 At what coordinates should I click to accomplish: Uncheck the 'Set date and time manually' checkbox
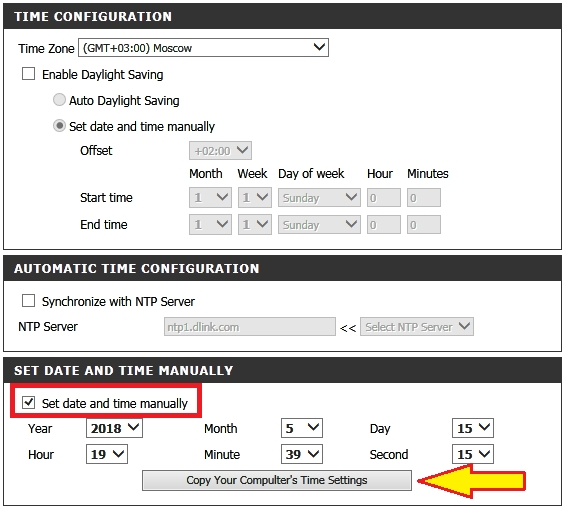[29, 403]
